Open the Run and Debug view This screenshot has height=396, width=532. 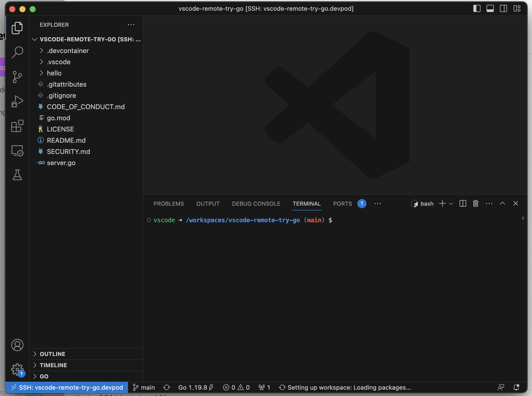click(x=17, y=101)
